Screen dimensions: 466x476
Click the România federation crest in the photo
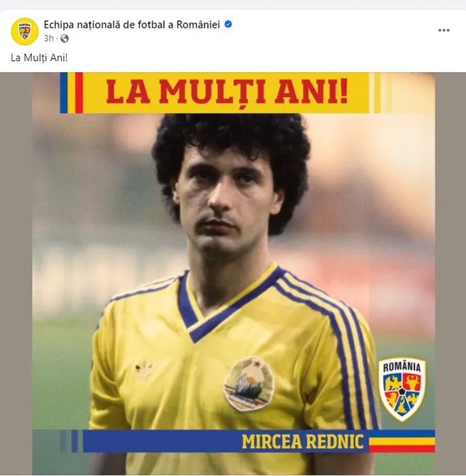(401, 390)
